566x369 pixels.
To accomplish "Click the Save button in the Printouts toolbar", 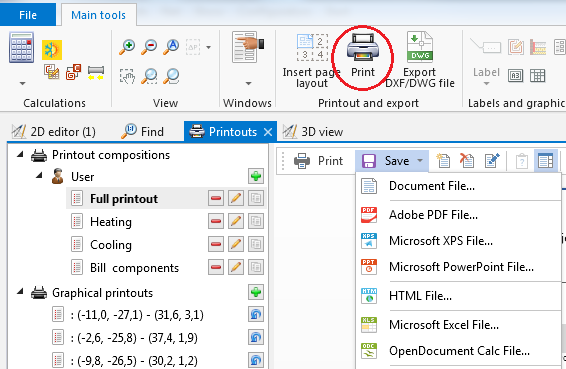I will (386, 161).
